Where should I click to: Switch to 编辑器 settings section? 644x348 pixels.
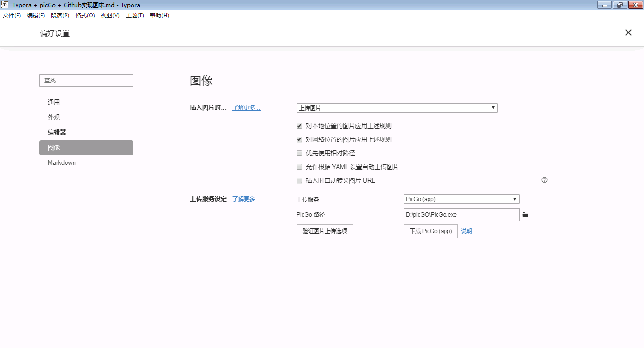click(57, 132)
